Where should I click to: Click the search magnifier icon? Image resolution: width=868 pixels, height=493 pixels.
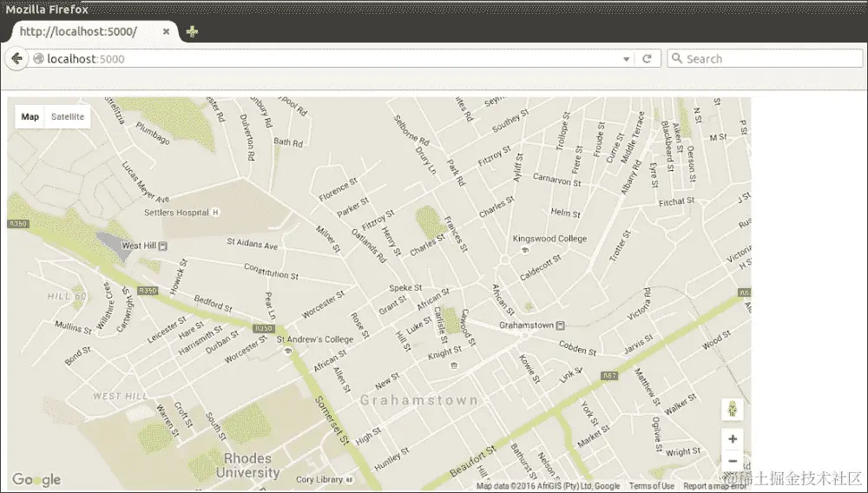click(676, 58)
